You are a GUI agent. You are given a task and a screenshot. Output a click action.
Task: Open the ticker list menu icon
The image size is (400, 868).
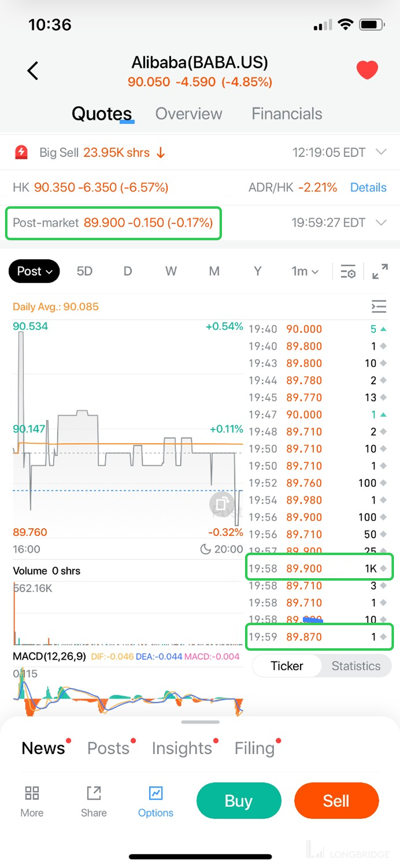(x=379, y=306)
